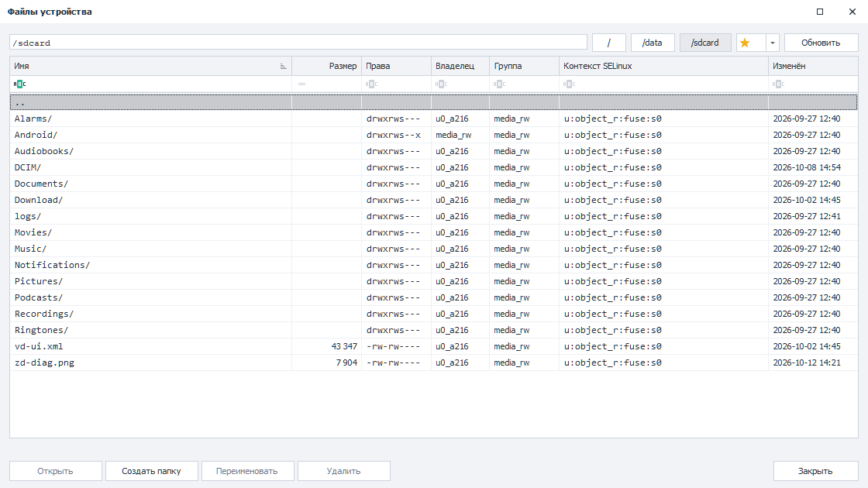Jump to the /data shortcut
The height and width of the screenshot is (488, 868).
pyautogui.click(x=653, y=43)
